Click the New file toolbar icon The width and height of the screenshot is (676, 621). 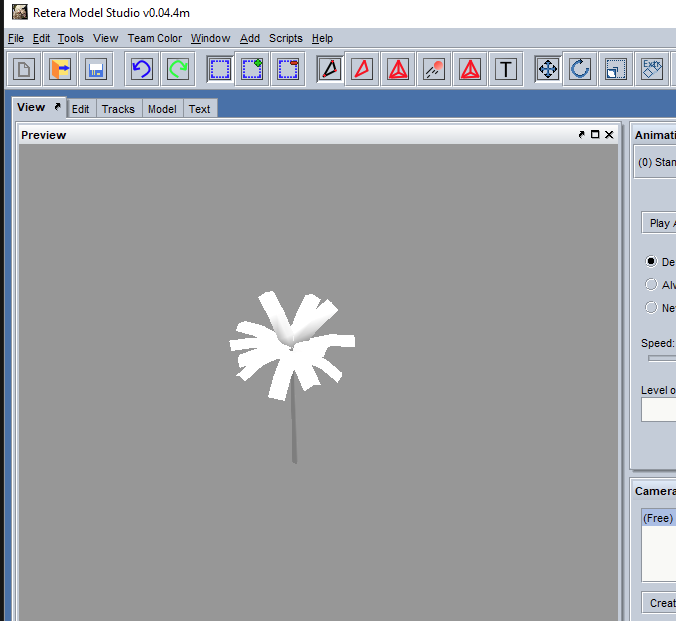pyautogui.click(x=24, y=69)
